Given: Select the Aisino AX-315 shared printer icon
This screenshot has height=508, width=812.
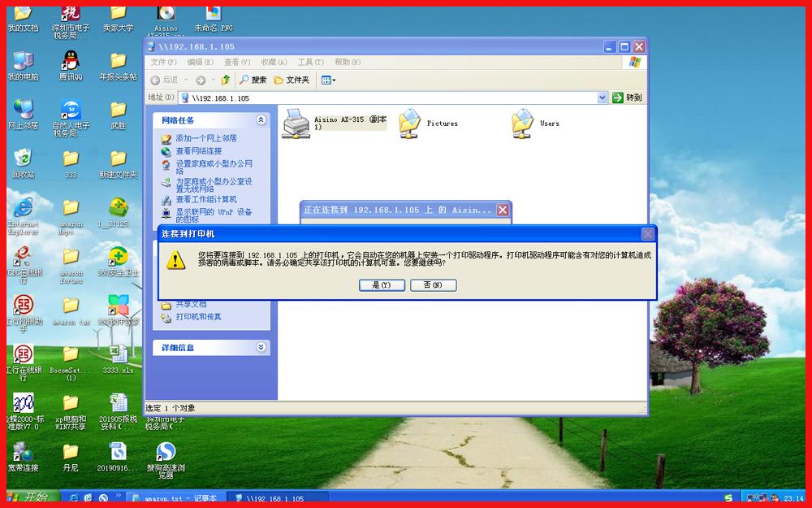Looking at the screenshot, I should coord(296,124).
